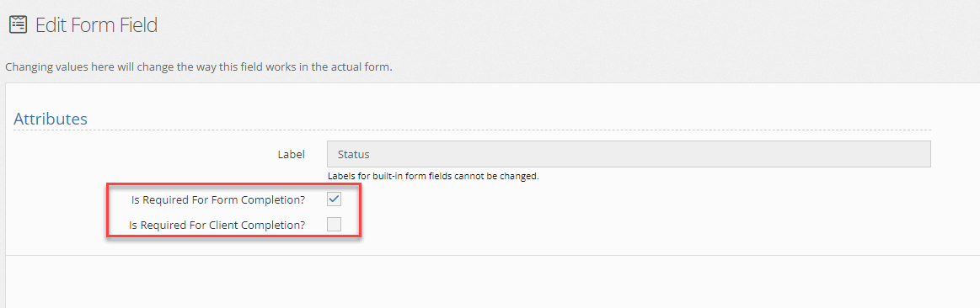980x308 pixels.
Task: Click the "Is Required For Client Completion?" label text
Action: (x=217, y=225)
